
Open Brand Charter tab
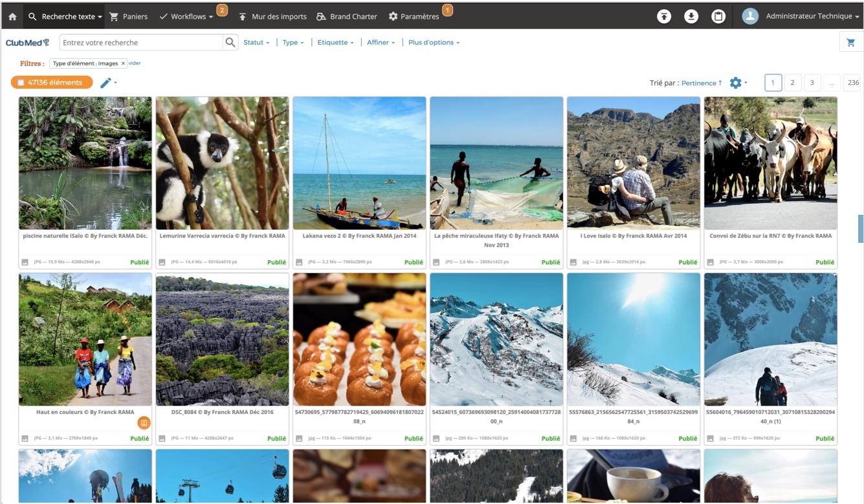[x=347, y=17]
